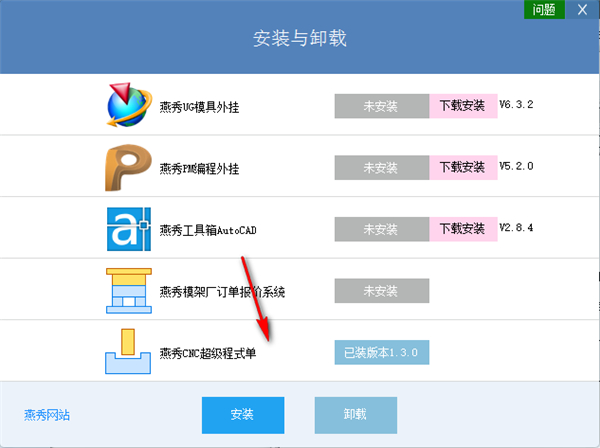Click the blue 安装 button
600x448 pixels.
tap(243, 415)
